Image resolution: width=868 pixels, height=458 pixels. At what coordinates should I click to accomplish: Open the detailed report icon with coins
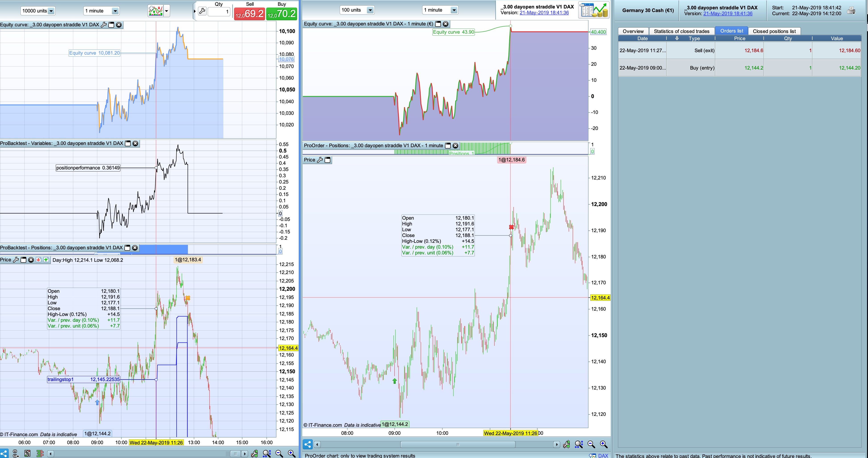point(593,10)
